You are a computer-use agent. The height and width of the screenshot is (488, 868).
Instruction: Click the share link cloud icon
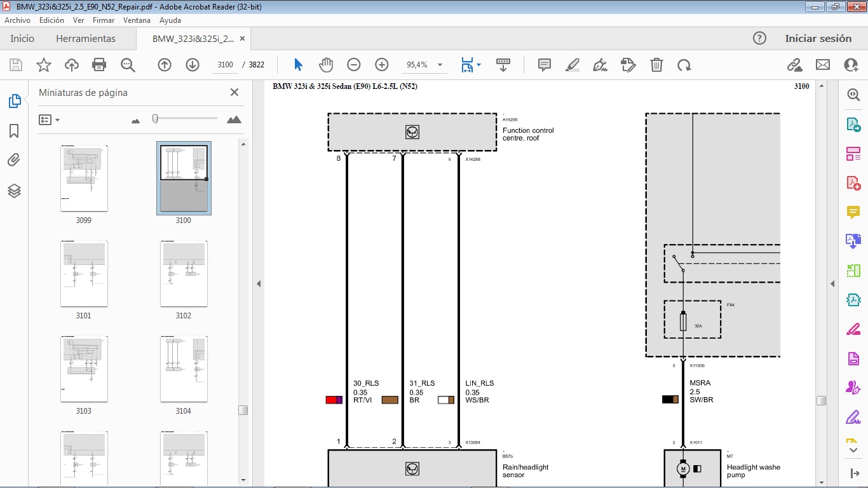[x=794, y=65]
